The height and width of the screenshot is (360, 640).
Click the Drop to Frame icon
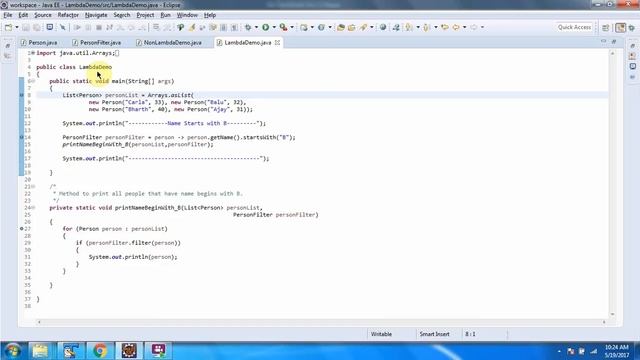point(156,27)
